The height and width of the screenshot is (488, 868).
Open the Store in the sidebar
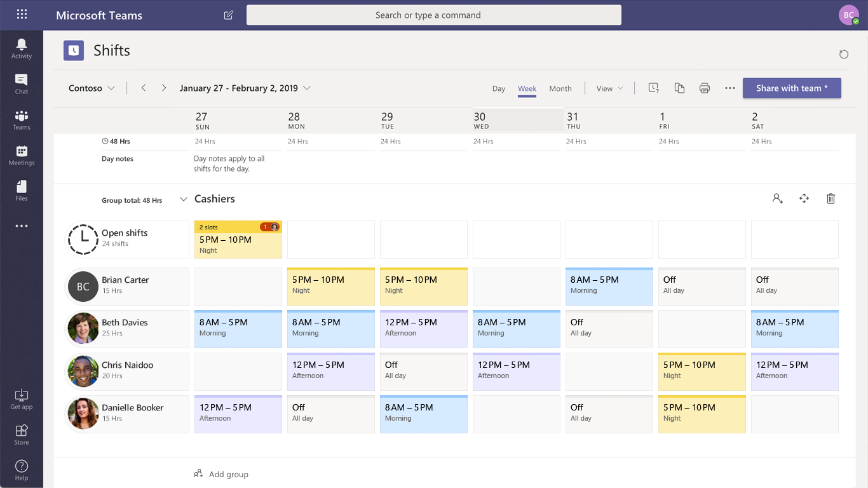coord(22,435)
